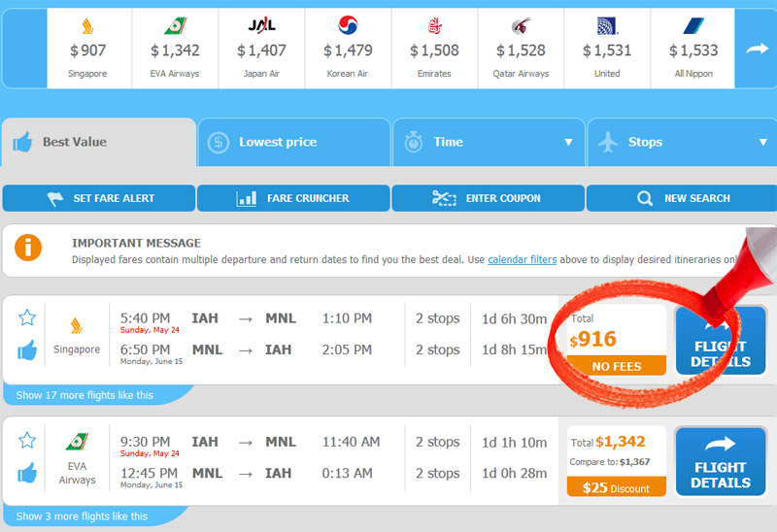Open the Time sort dropdown arrow
The image size is (777, 532).
568,142
